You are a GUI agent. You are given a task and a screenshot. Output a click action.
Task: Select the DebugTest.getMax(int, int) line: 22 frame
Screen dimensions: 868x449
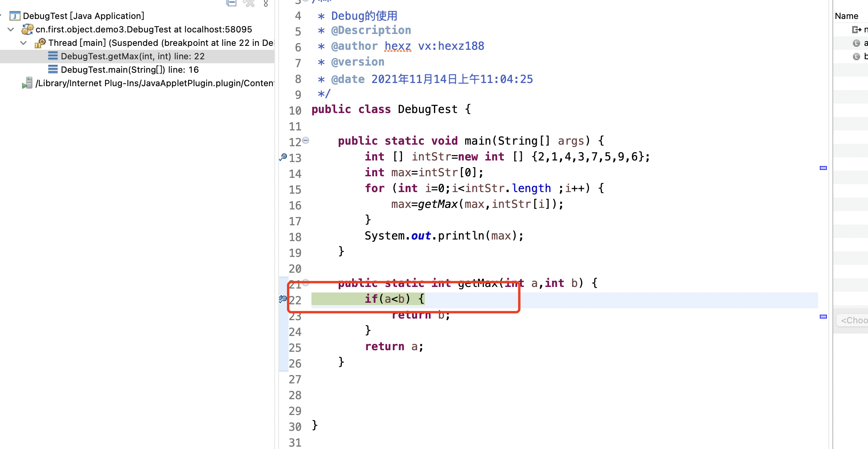click(132, 56)
